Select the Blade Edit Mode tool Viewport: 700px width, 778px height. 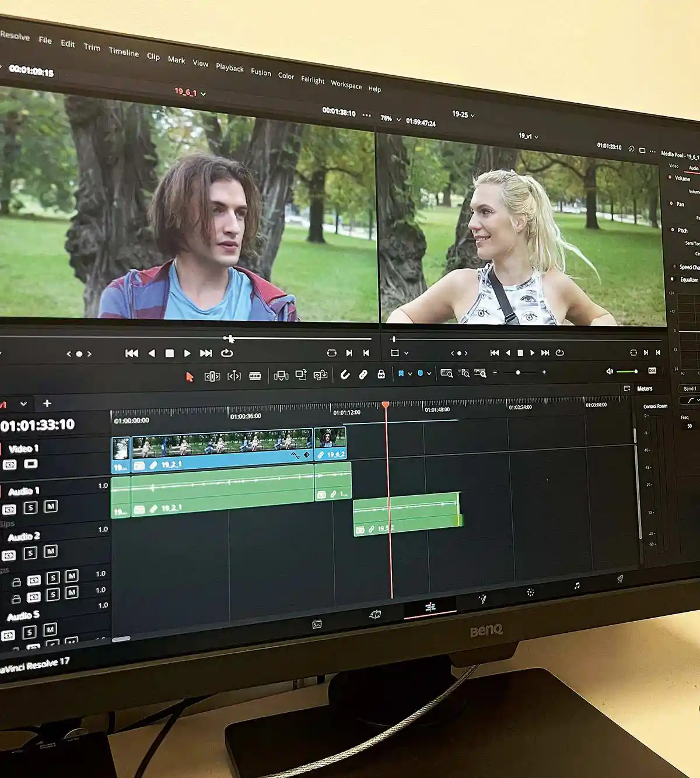tap(255, 376)
